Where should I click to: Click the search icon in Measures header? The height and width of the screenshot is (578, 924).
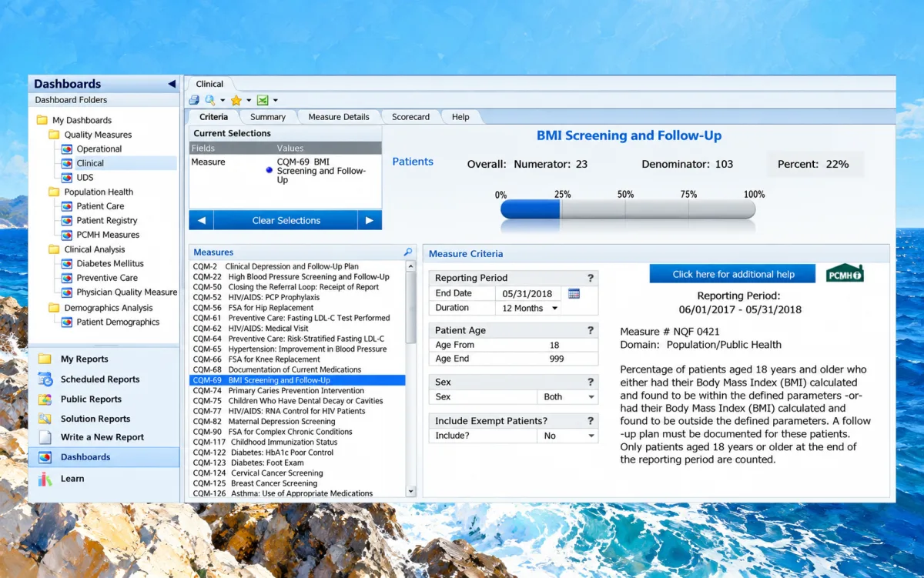pyautogui.click(x=407, y=252)
